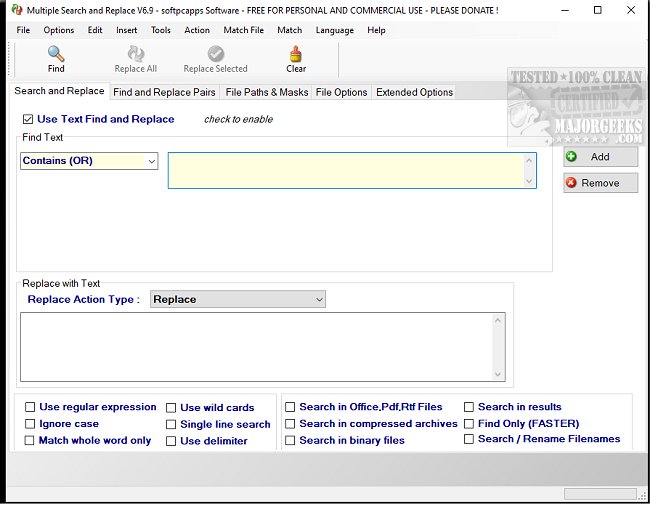Click the Clear eraser icon
650x505 pixels.
coord(296,54)
